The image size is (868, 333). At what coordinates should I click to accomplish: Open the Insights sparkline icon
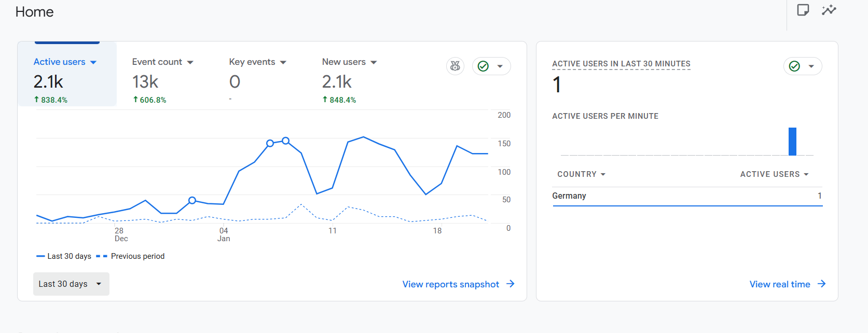(x=829, y=10)
